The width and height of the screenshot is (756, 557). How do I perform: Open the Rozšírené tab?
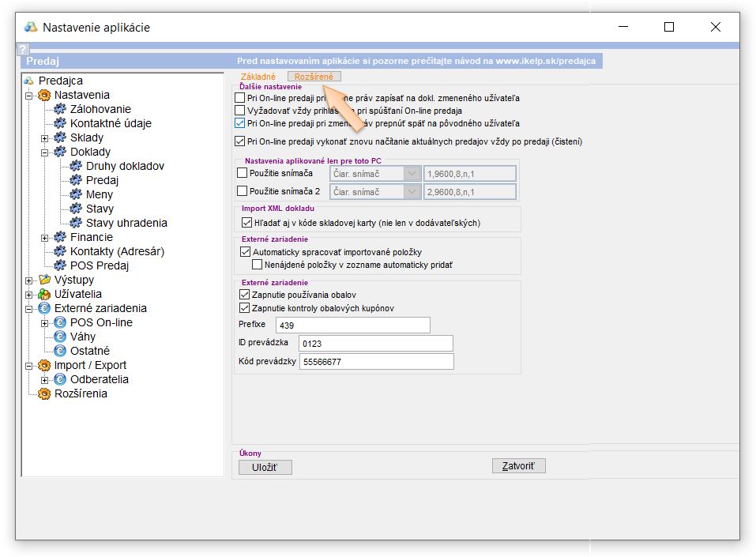(x=314, y=77)
